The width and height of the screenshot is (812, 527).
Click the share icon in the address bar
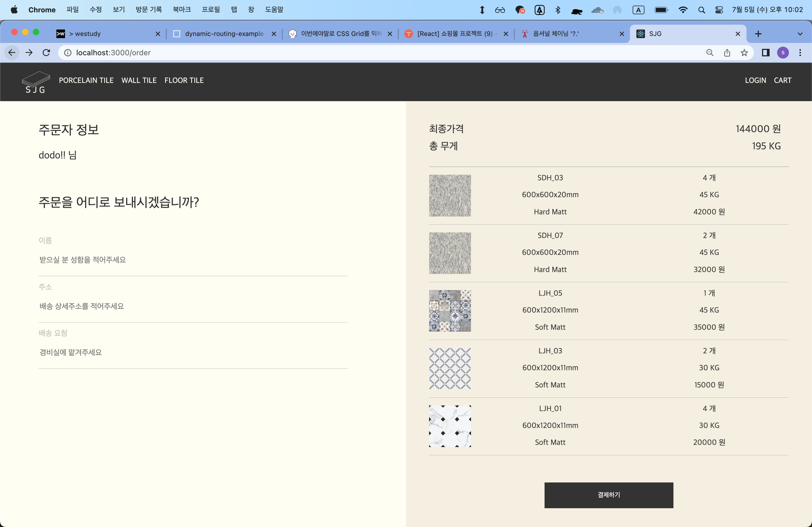click(727, 53)
